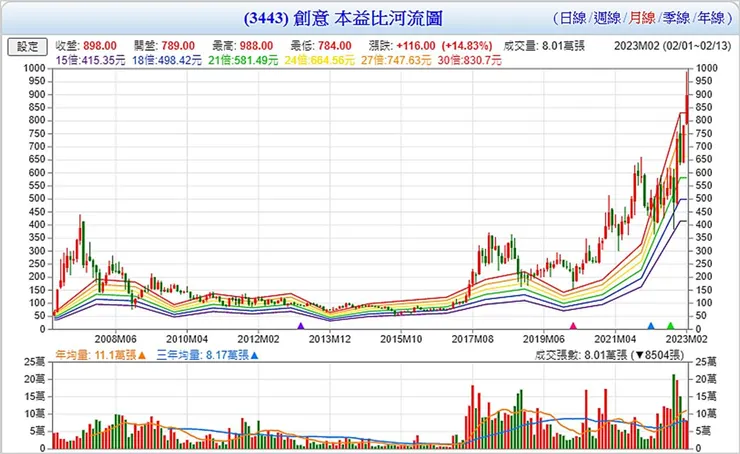Click the chart title (3443) 創意 本益比河流圖
The height and width of the screenshot is (454, 740).
343,18
